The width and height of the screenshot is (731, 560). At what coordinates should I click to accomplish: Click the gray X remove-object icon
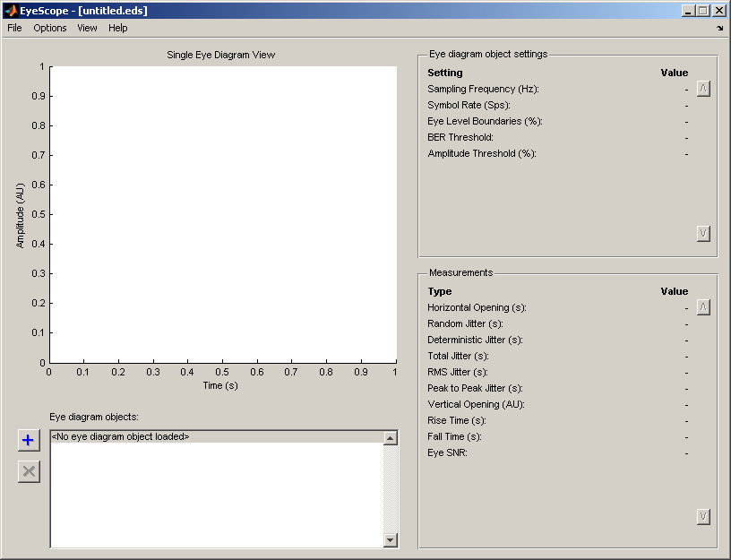point(29,471)
